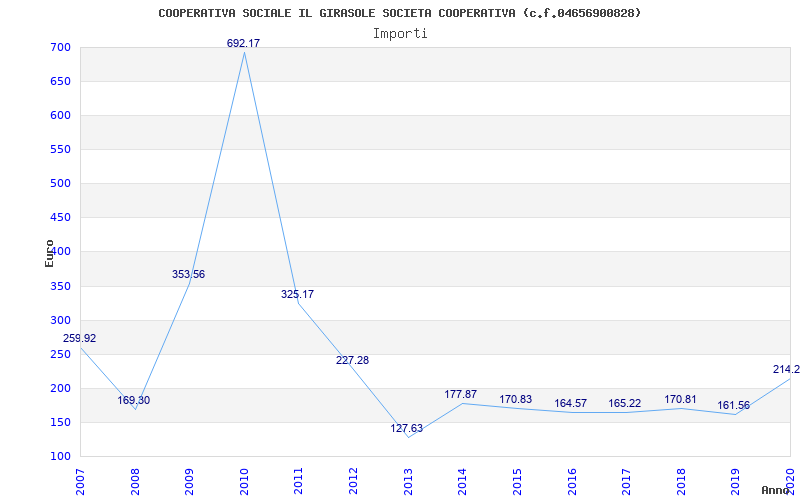The width and height of the screenshot is (800, 500).
Task: Click the Importi subtitle
Action: 400,34
